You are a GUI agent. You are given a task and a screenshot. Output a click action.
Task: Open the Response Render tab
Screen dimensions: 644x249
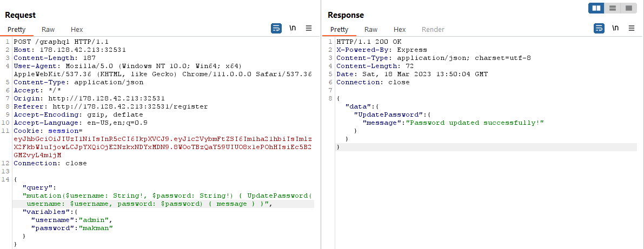[x=433, y=30]
